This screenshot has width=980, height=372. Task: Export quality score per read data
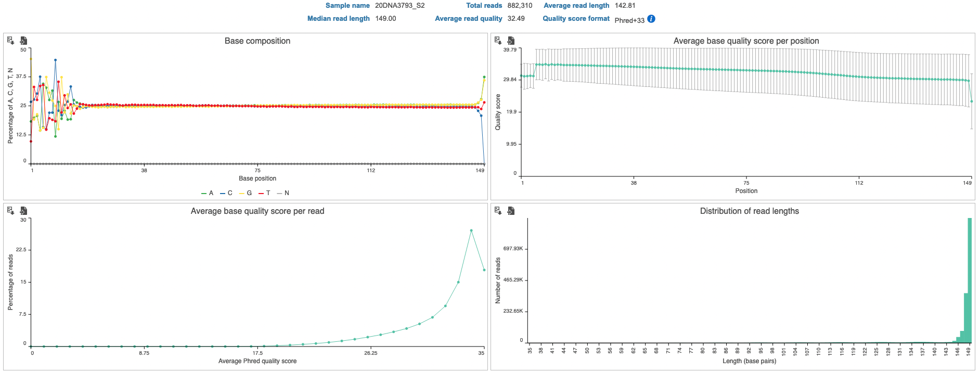pyautogui.click(x=23, y=211)
